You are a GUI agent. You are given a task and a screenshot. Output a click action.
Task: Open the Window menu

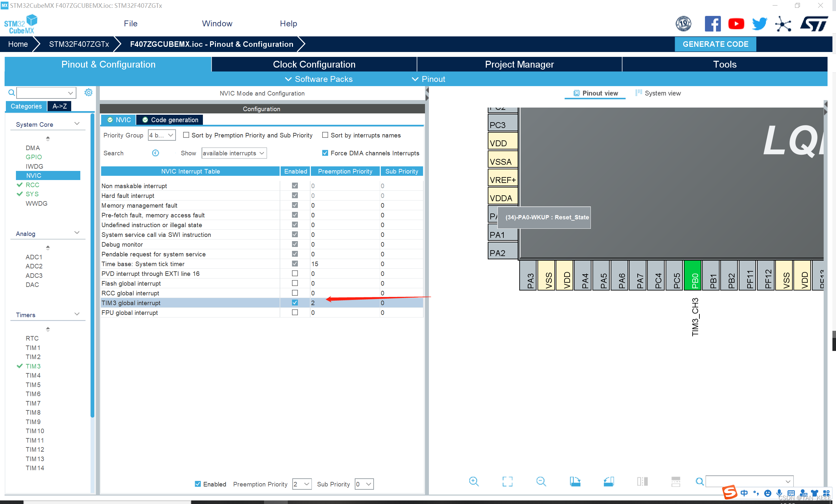pyautogui.click(x=217, y=23)
